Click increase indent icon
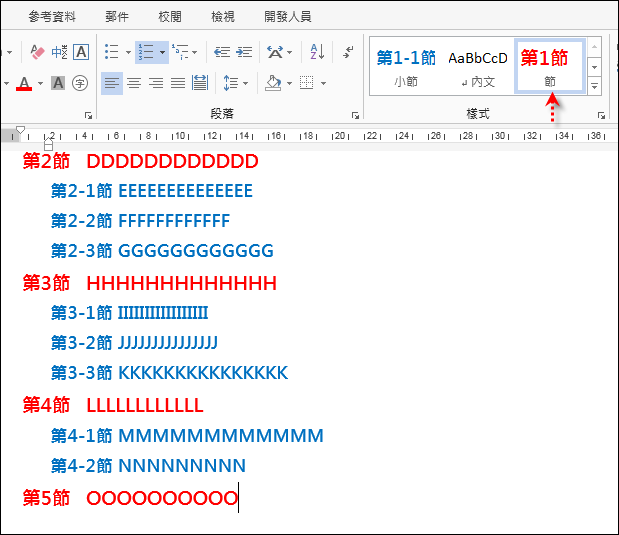This screenshot has height=535, width=619. pos(244,52)
